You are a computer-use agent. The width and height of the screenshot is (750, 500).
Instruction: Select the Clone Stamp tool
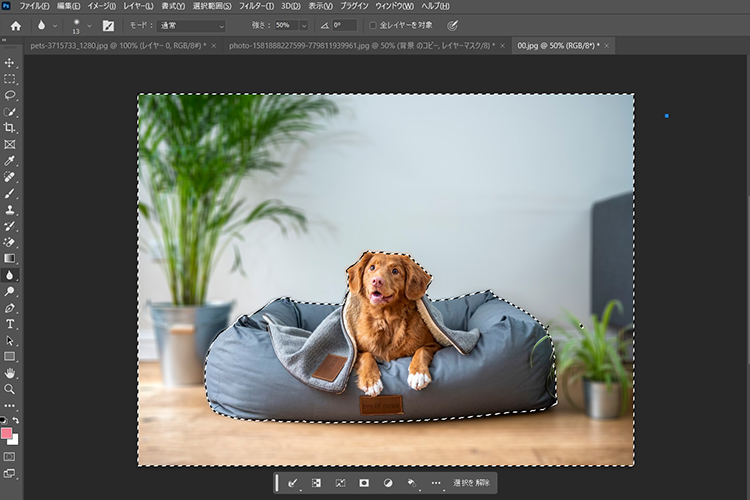click(10, 210)
